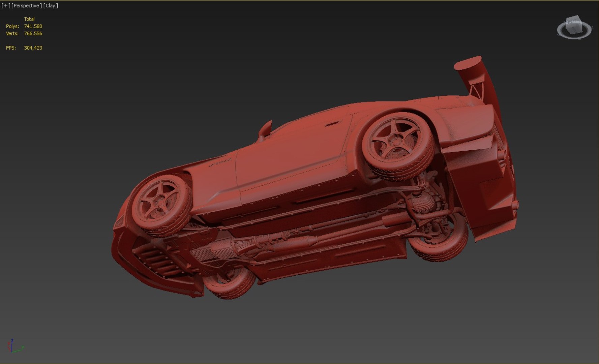Open the [Perspective] view label menu

[27, 6]
